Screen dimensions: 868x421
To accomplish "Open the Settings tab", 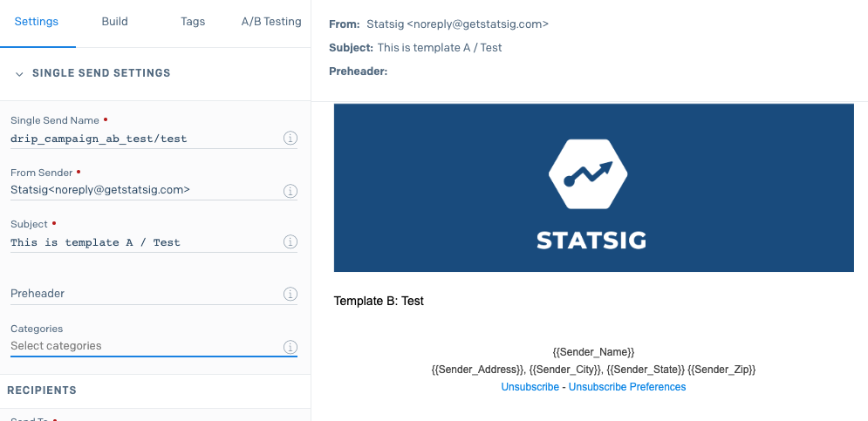I will click(37, 22).
